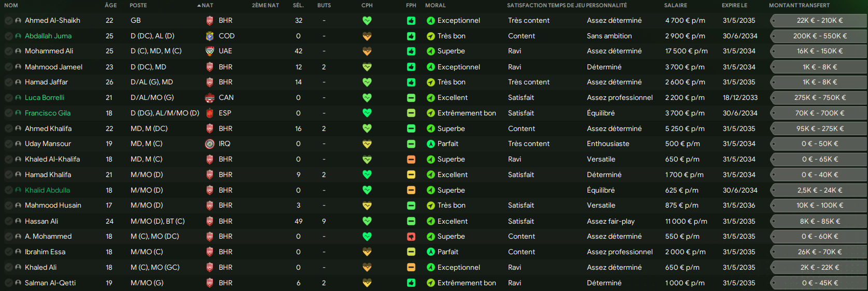Click the morale icon in Ibrahim Essa's row

point(430,252)
